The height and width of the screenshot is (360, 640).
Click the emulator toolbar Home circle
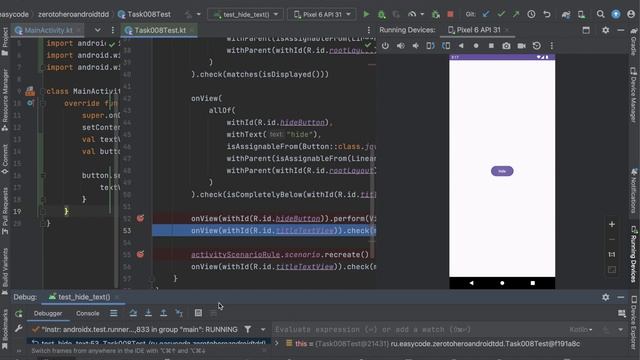click(x=476, y=46)
